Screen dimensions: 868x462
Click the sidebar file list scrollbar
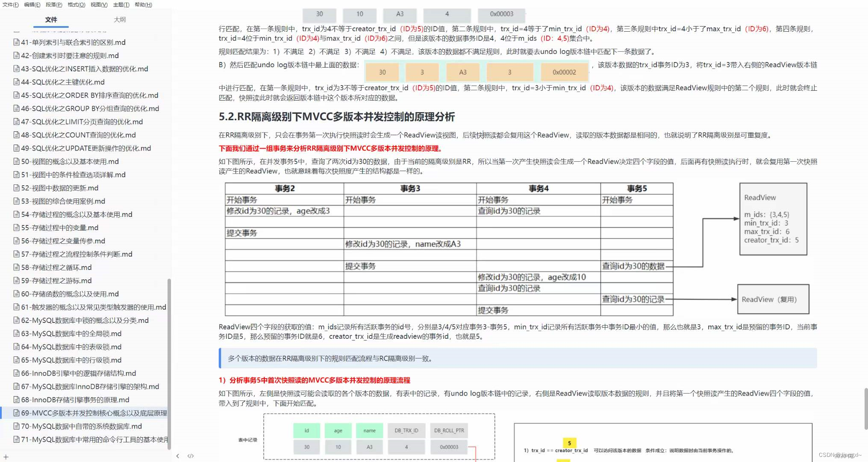pos(169,364)
